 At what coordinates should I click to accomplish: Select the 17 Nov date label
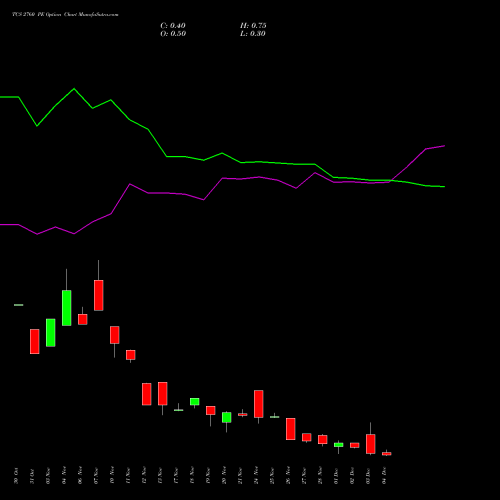[x=176, y=476]
